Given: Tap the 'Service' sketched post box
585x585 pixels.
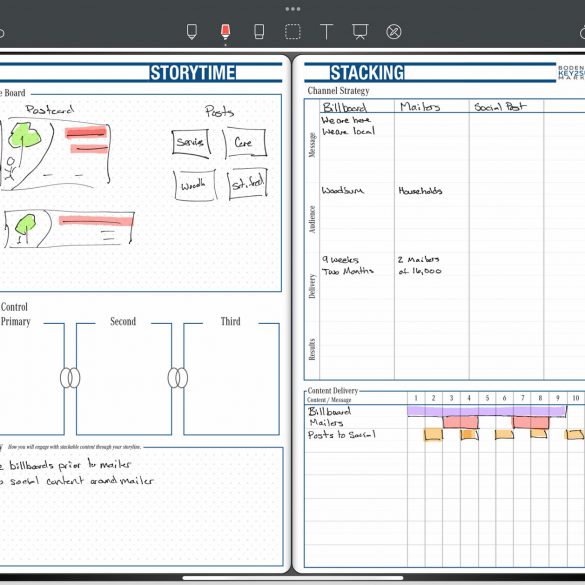Looking at the screenshot, I should pyautogui.click(x=191, y=143).
